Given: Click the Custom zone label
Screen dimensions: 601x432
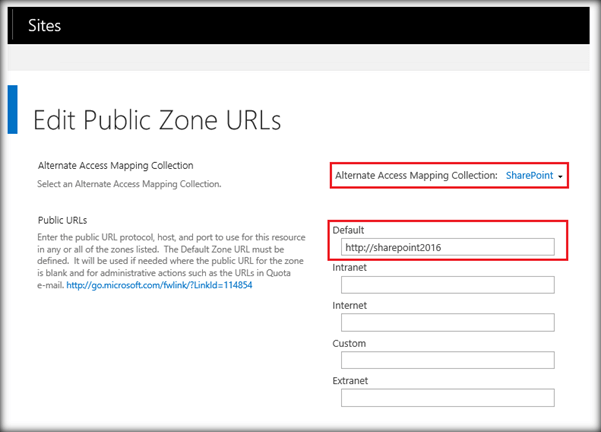Looking at the screenshot, I should [349, 343].
